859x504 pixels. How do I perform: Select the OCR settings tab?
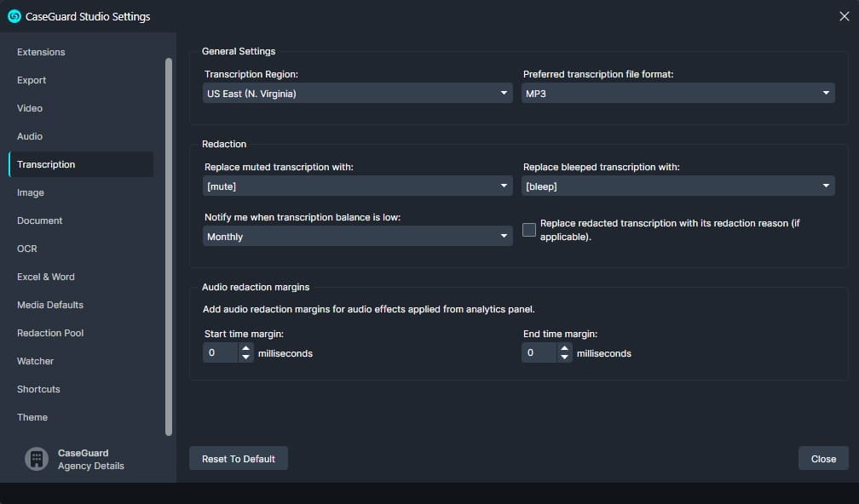(x=27, y=249)
